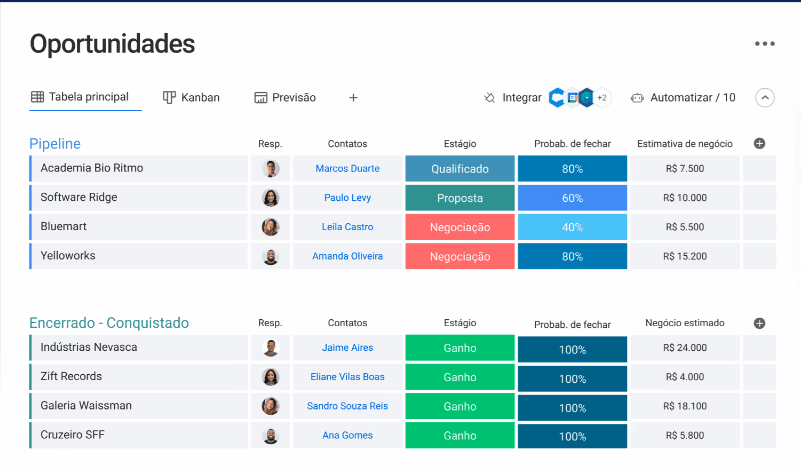
Task: Click the Integrar plug icon
Action: pos(489,98)
